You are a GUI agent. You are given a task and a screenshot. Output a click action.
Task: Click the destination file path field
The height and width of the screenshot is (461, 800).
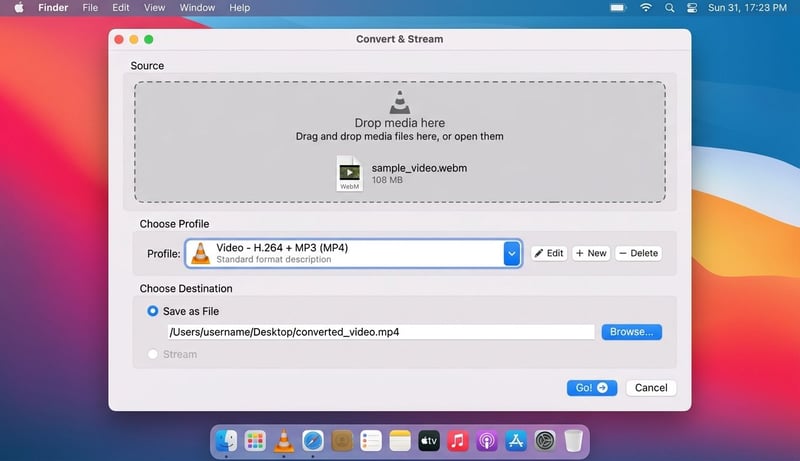[381, 332]
